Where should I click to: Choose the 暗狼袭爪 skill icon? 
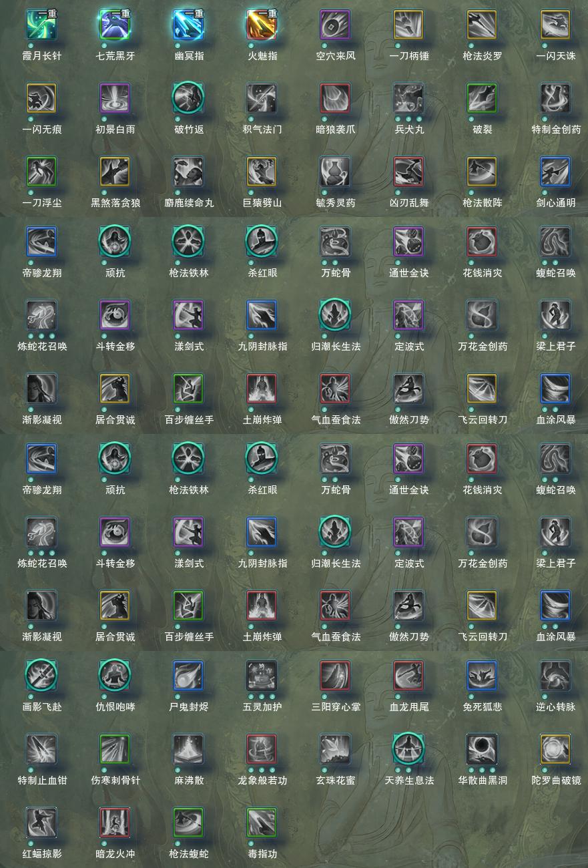335,98
